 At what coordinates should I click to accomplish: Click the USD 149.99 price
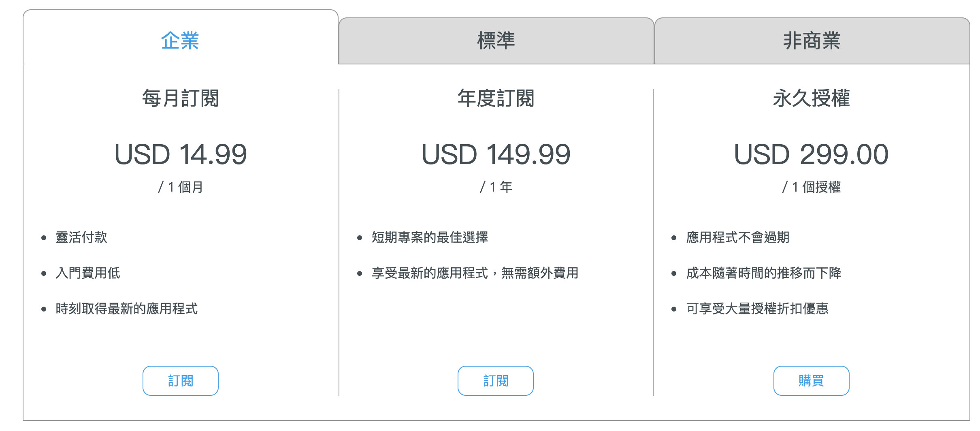tap(496, 154)
